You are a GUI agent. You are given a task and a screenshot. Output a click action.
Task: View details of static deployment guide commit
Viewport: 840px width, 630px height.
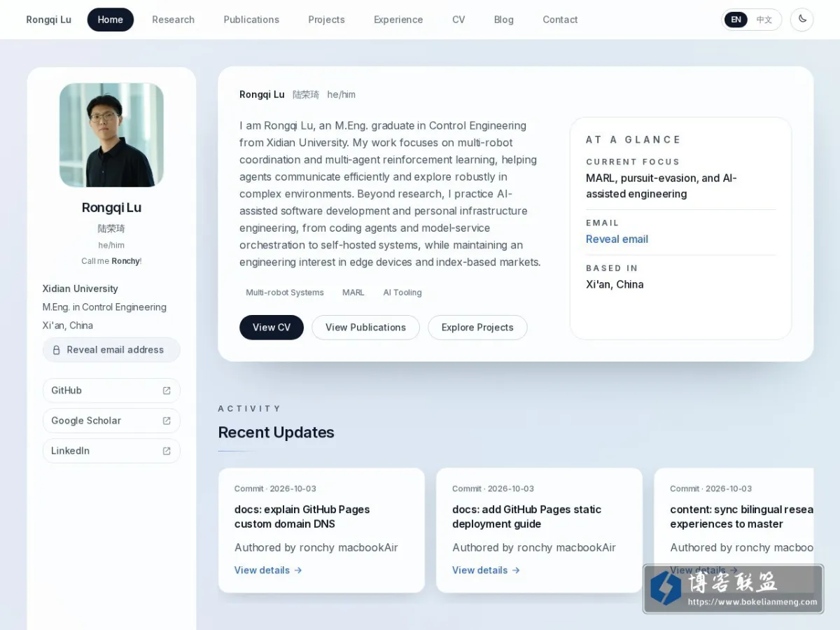click(x=486, y=570)
